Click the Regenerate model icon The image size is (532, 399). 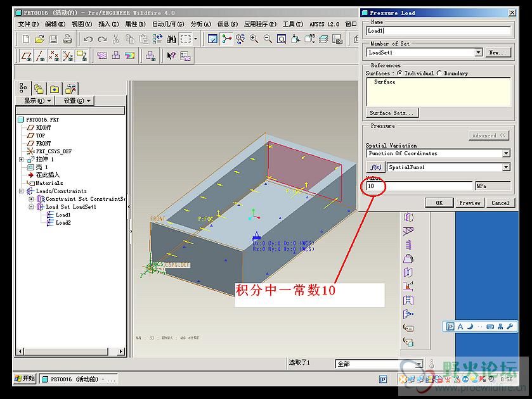click(157, 39)
